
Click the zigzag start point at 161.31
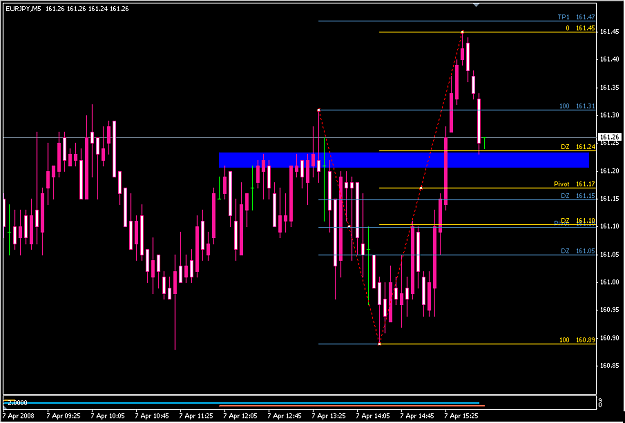[318, 110]
